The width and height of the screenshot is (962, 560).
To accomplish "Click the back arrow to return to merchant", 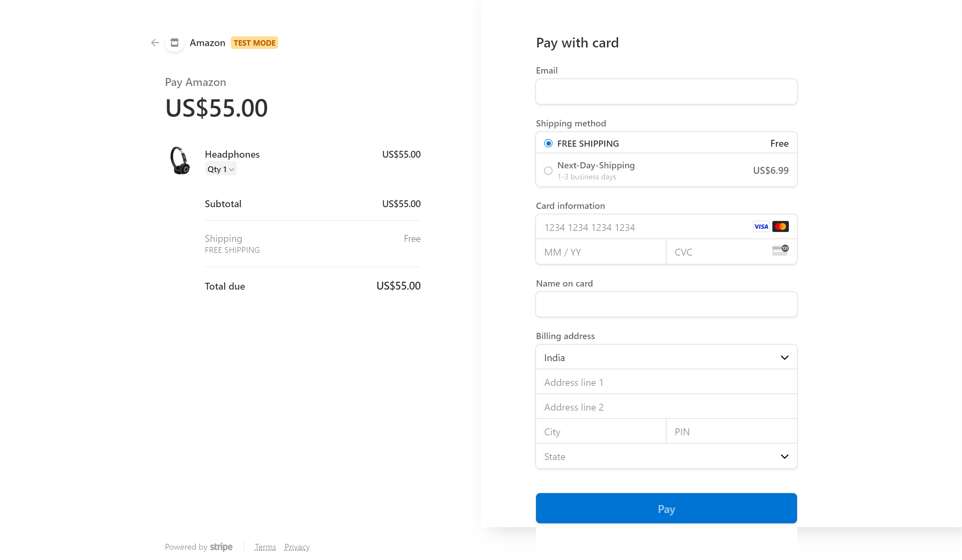I will (155, 42).
